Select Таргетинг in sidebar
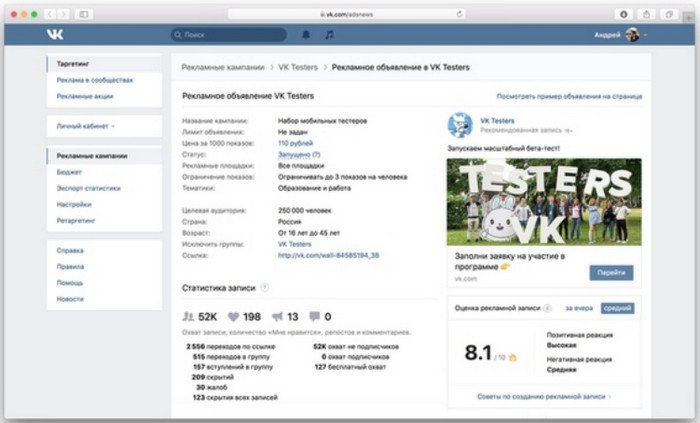 (x=104, y=64)
